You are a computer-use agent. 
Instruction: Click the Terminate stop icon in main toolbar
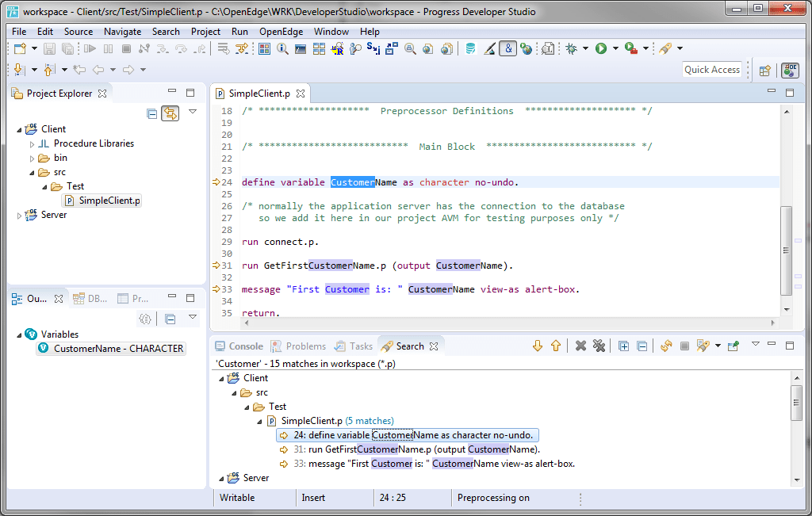click(x=126, y=48)
